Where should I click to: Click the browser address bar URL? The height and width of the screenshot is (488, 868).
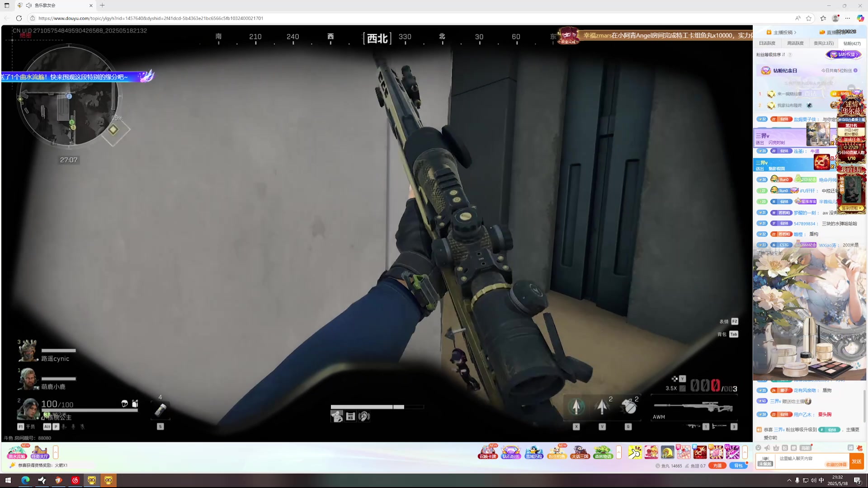[x=151, y=18]
